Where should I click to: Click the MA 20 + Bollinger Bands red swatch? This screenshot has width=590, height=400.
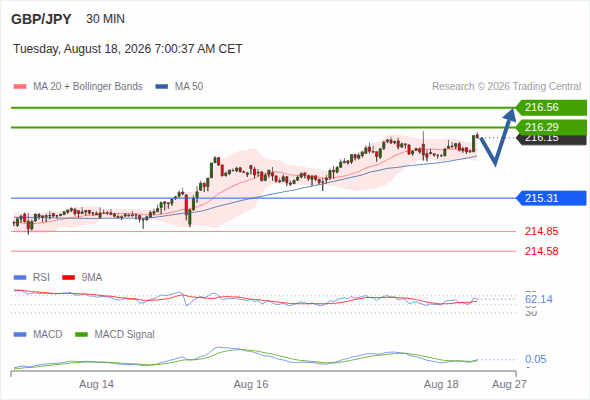[20, 87]
